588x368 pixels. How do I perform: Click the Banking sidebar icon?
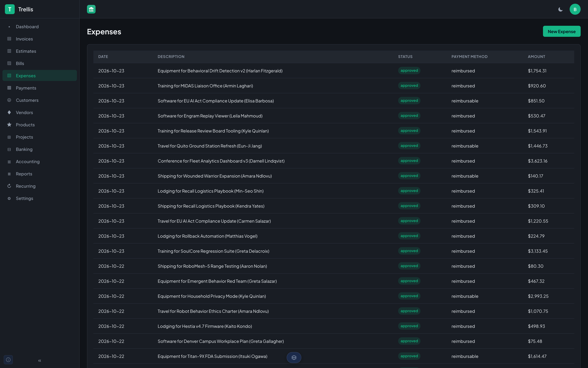point(9,149)
